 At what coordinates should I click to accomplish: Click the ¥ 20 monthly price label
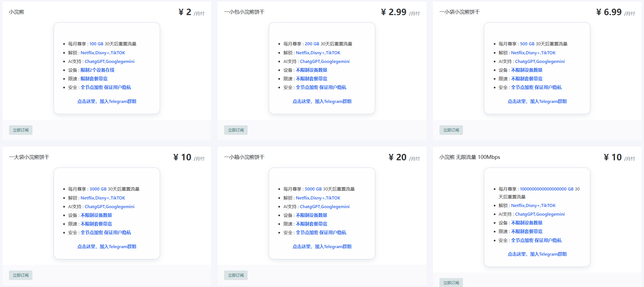click(404, 157)
